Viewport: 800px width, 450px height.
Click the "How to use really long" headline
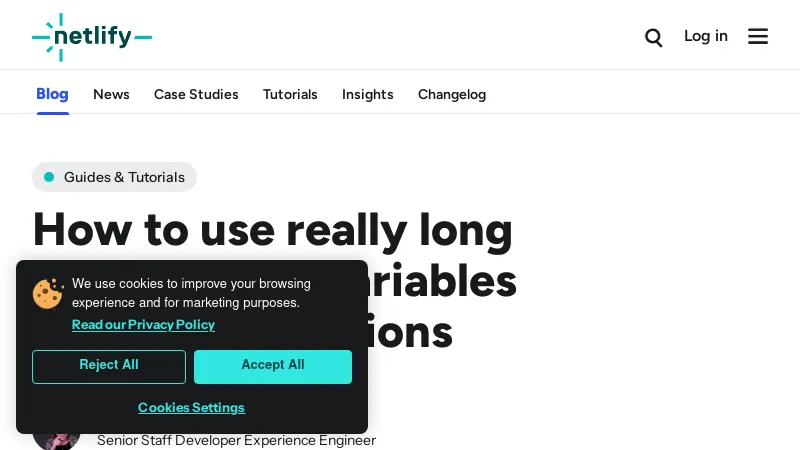point(272,229)
